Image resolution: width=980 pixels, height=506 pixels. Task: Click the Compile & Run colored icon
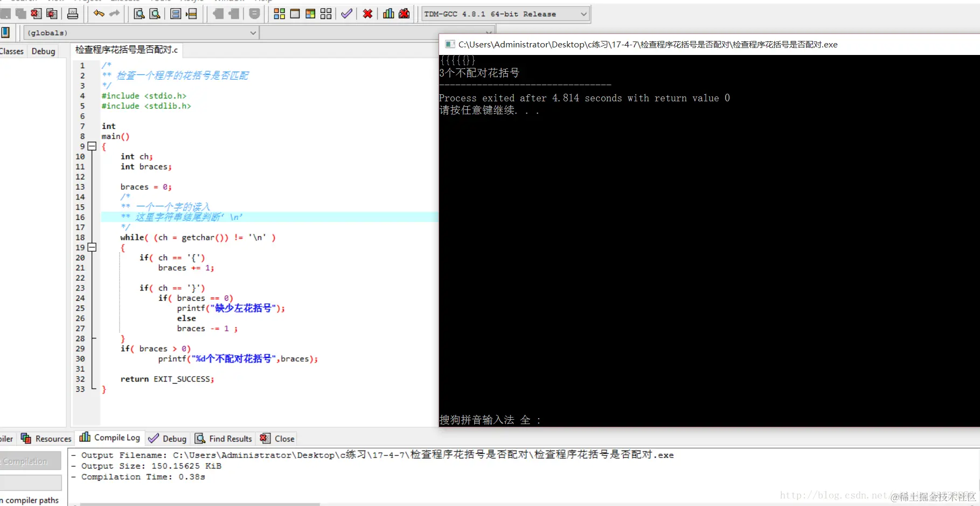(310, 13)
